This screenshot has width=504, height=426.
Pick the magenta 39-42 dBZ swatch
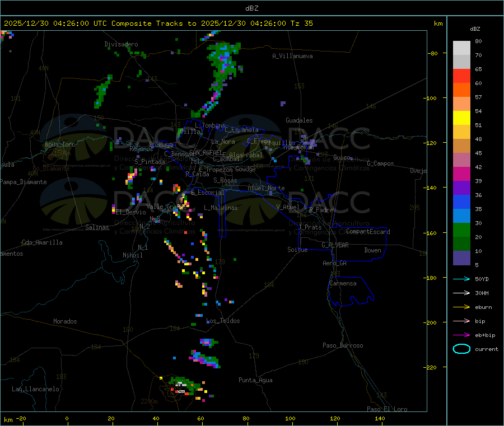(x=461, y=174)
